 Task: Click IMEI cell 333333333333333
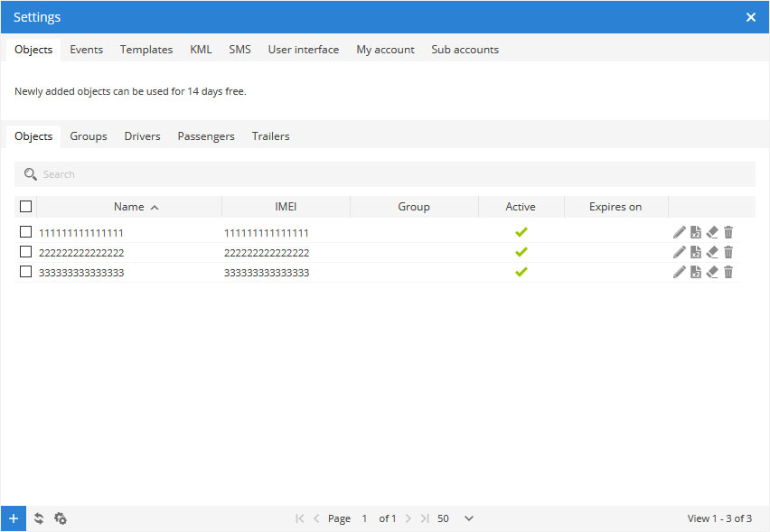(x=267, y=273)
